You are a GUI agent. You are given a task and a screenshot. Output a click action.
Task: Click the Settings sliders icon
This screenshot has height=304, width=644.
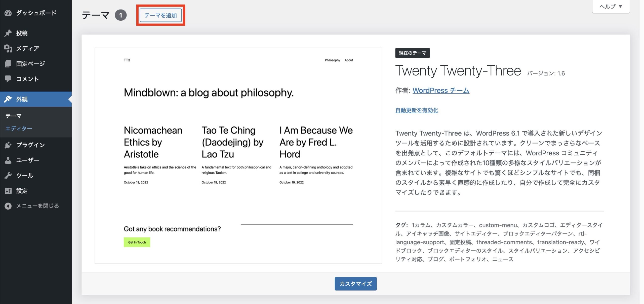tap(8, 191)
